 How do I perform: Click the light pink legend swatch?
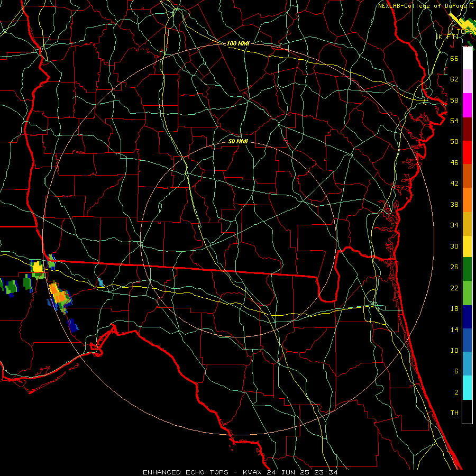pos(467,81)
